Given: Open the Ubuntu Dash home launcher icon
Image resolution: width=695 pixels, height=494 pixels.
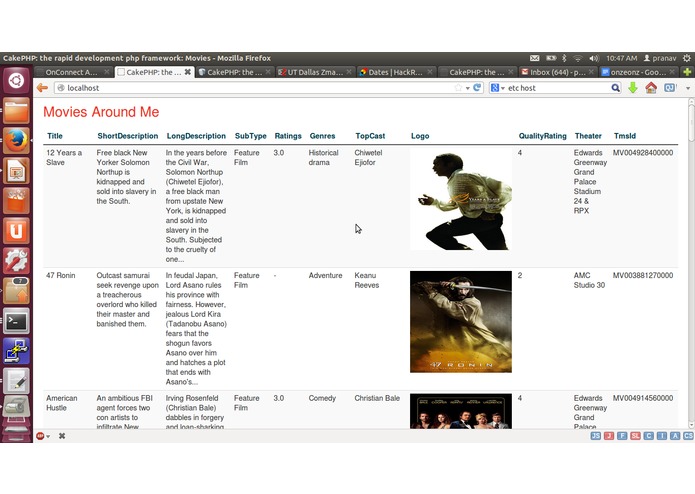Looking at the screenshot, I should point(16,81).
